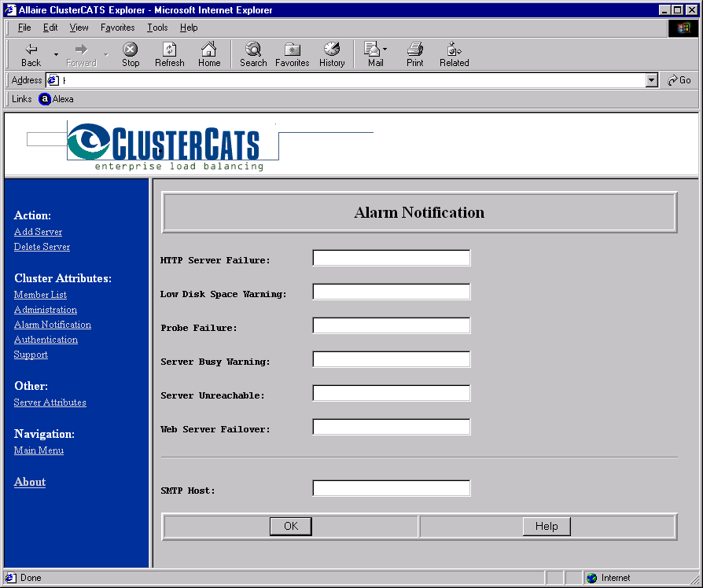Refresh the current page
This screenshot has width=703, height=588.
170,55
